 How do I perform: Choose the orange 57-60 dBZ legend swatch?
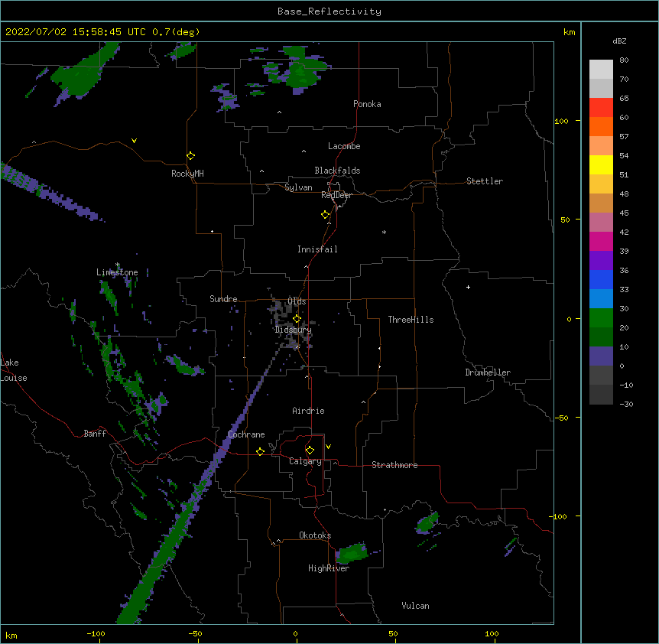point(601,126)
